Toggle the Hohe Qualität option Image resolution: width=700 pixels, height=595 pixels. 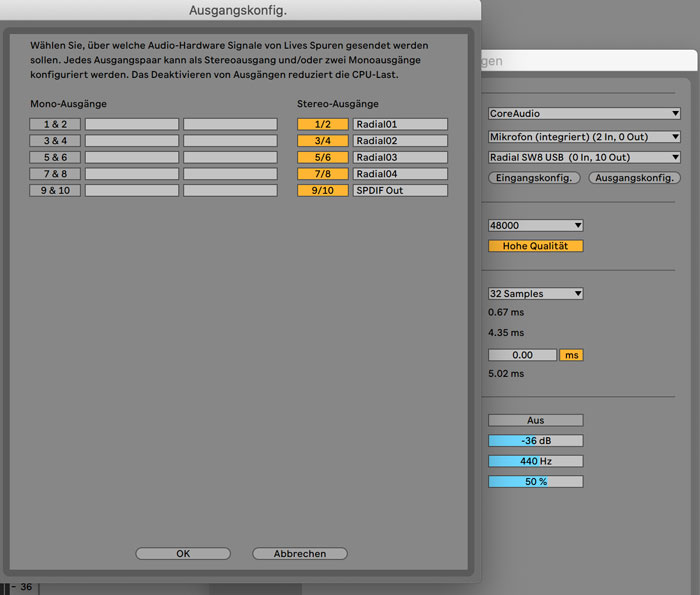535,246
